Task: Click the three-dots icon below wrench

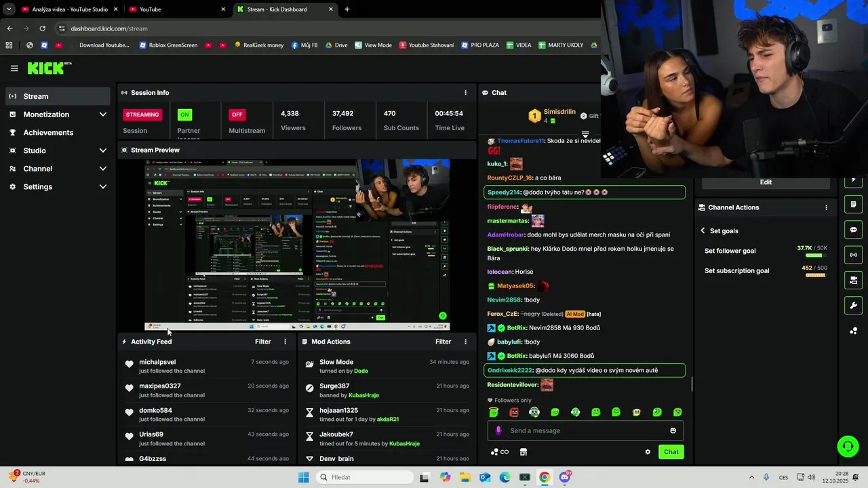Action: pyautogui.click(x=853, y=331)
